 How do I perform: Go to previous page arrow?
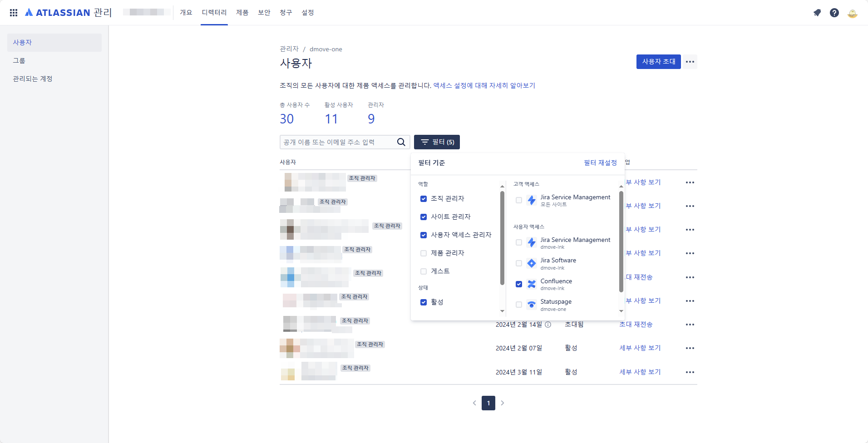tap(474, 403)
